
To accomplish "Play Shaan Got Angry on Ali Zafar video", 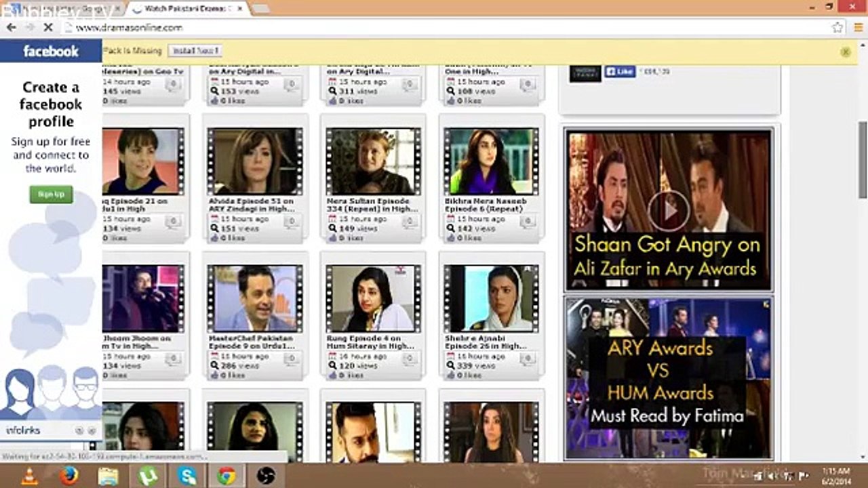I will [669, 210].
